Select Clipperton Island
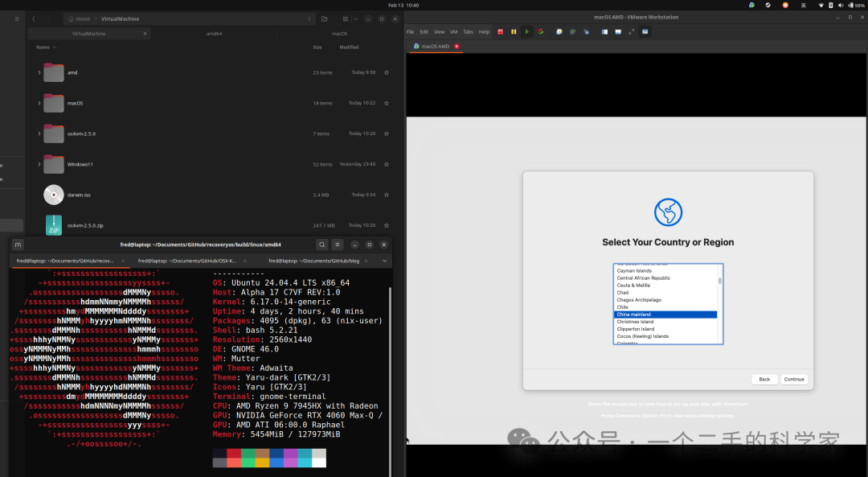868x477 pixels. tap(665, 329)
